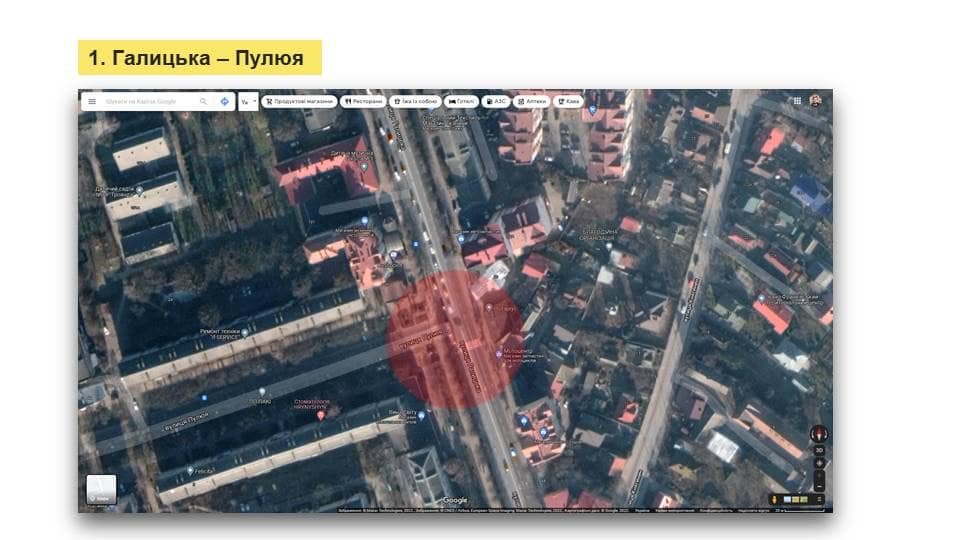Select the 'Ресторани' category chip
Screen dimensions: 960x540
coord(363,101)
